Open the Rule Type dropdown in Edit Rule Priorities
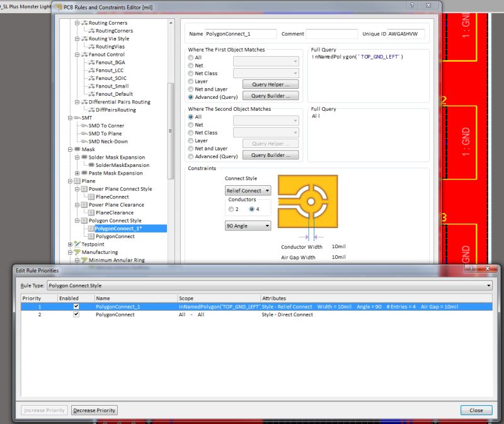Screen dimensions: 504x424 (489, 285)
